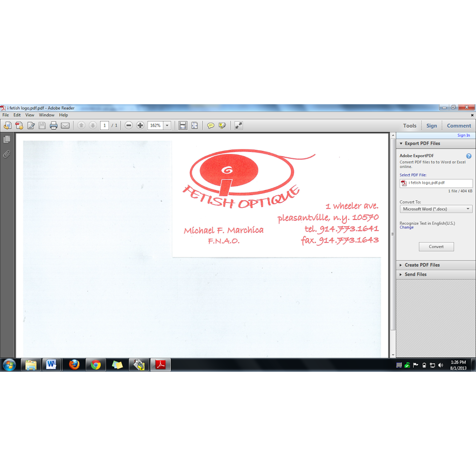Open the View menu
This screenshot has height=476, width=476.
(30, 115)
